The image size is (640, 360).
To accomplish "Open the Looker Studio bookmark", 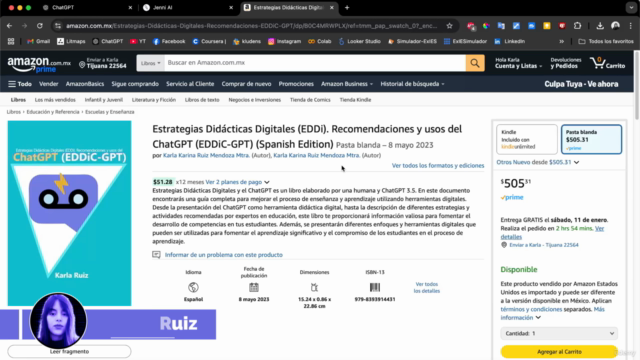I will tap(360, 41).
